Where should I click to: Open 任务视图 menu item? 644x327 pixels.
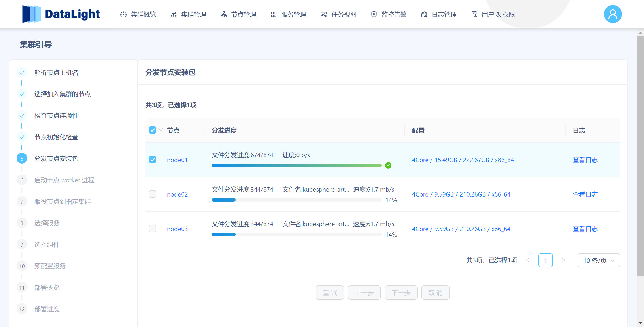point(338,15)
